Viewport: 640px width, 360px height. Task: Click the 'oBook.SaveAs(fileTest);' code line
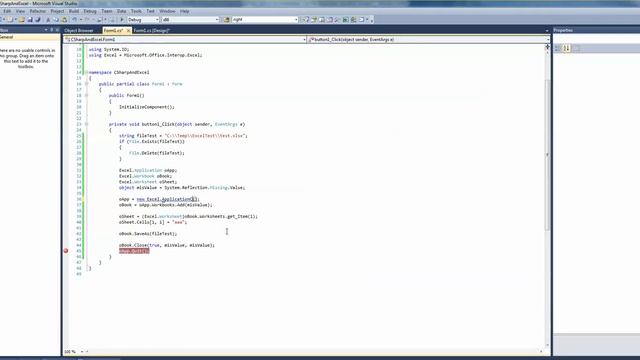click(x=148, y=234)
